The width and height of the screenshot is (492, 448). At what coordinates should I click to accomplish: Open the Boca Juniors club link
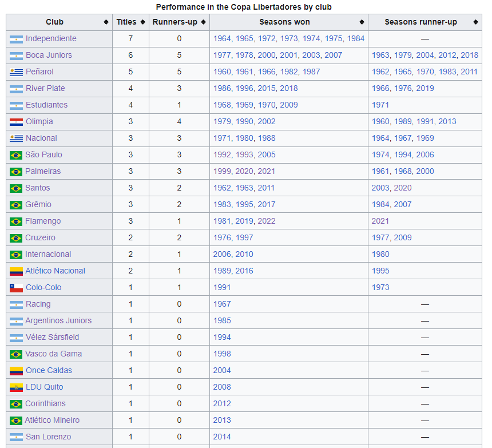click(x=49, y=55)
